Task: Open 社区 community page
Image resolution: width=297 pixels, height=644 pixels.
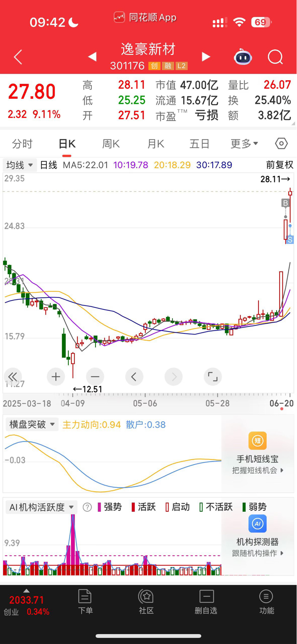Action: coord(146,601)
